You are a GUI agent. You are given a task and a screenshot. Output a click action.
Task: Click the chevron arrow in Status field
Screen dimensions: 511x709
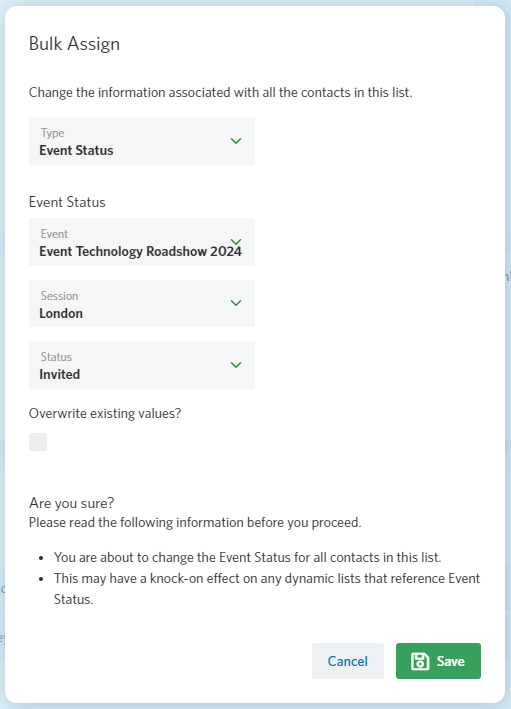pos(236,365)
